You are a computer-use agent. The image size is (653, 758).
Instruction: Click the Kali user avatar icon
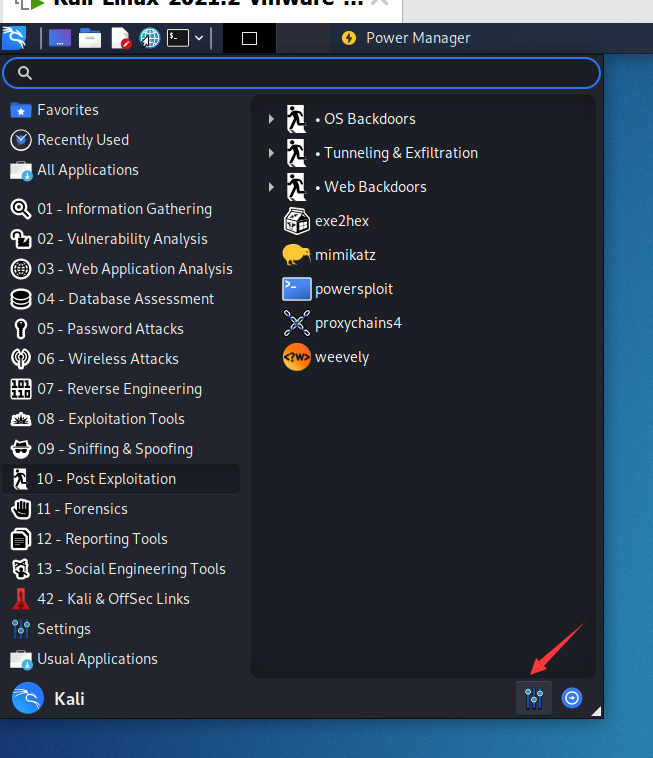pos(28,698)
